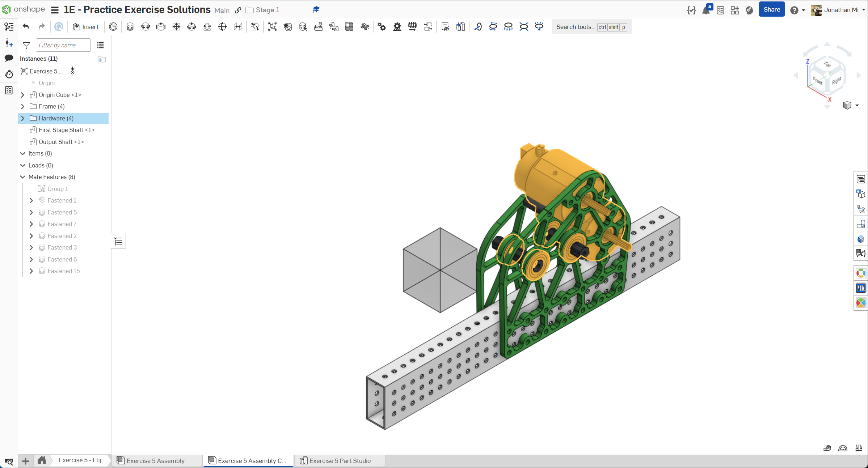Collapse the Mate Features (8) section
868x468 pixels.
[x=23, y=177]
